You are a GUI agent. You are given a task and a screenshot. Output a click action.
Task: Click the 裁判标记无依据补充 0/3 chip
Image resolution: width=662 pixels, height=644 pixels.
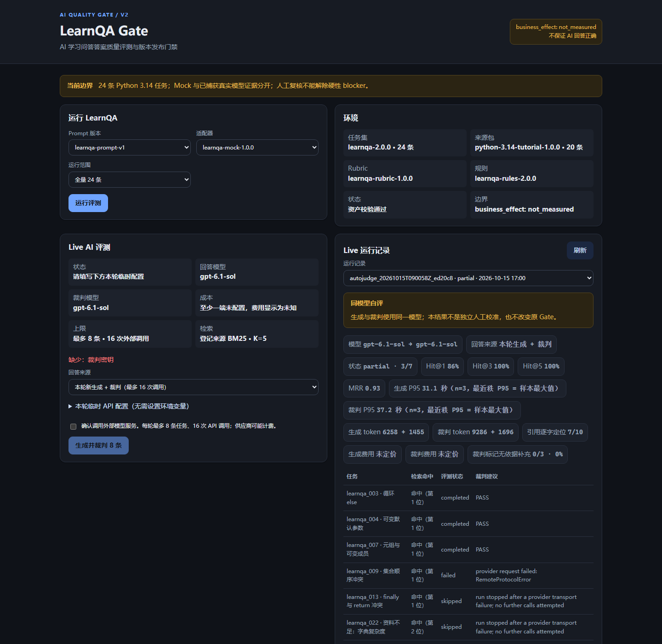pyautogui.click(x=518, y=454)
